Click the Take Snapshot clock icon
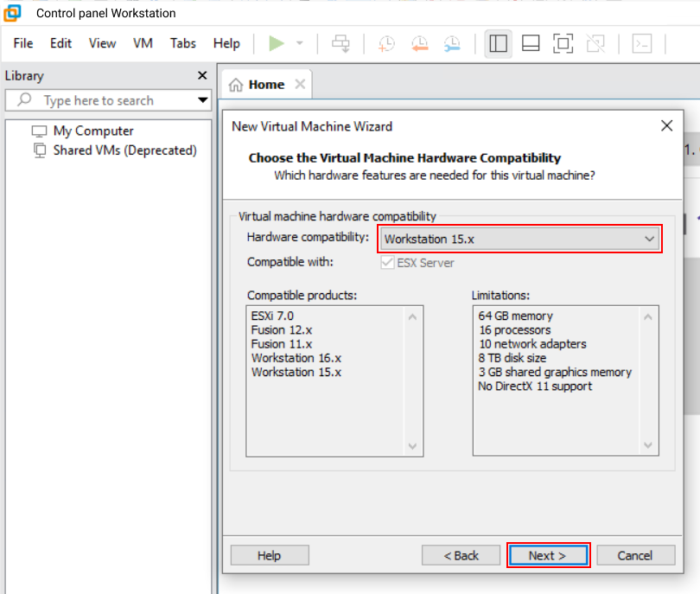The height and width of the screenshot is (594, 700). pos(386,43)
